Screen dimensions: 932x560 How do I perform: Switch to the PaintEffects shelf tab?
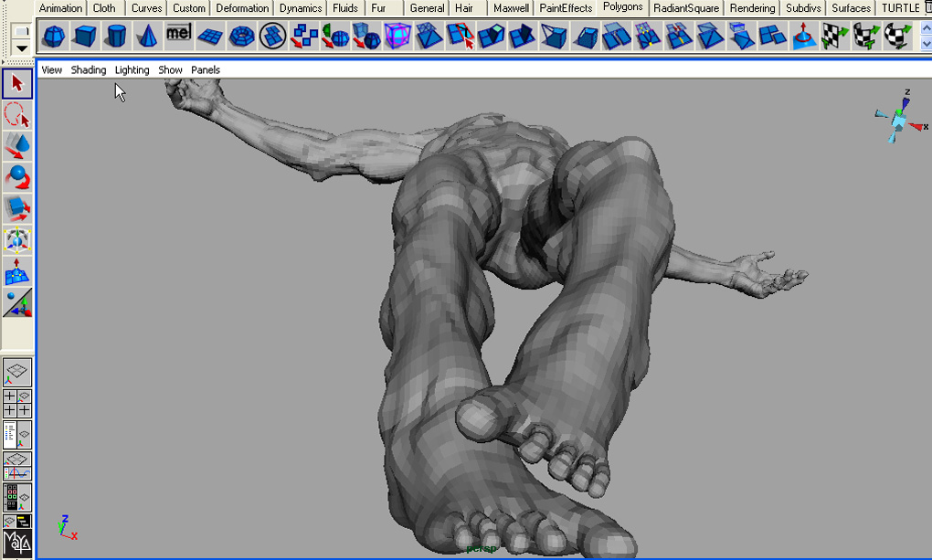[566, 7]
